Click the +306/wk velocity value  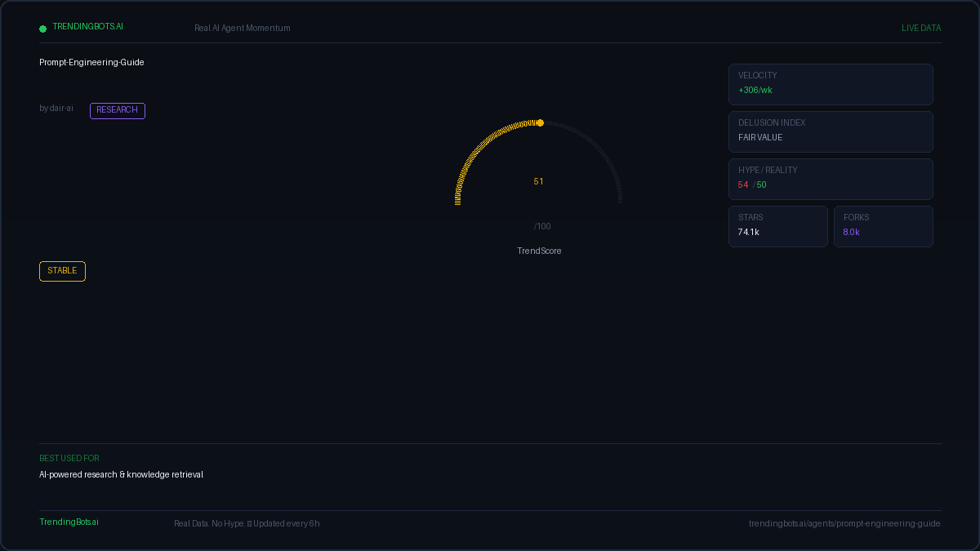755,90
